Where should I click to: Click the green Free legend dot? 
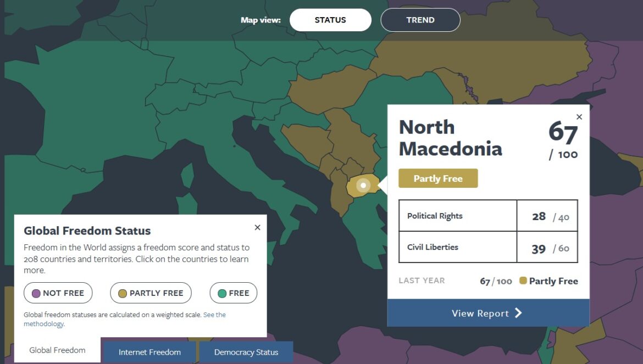click(222, 293)
